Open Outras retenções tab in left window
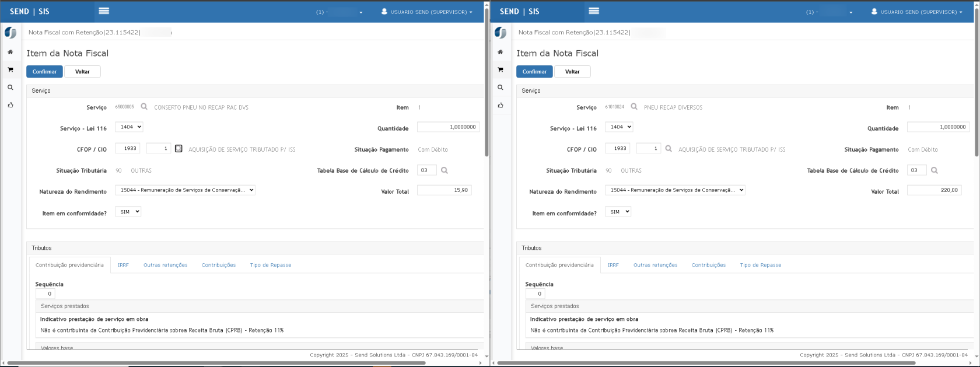 click(x=166, y=265)
